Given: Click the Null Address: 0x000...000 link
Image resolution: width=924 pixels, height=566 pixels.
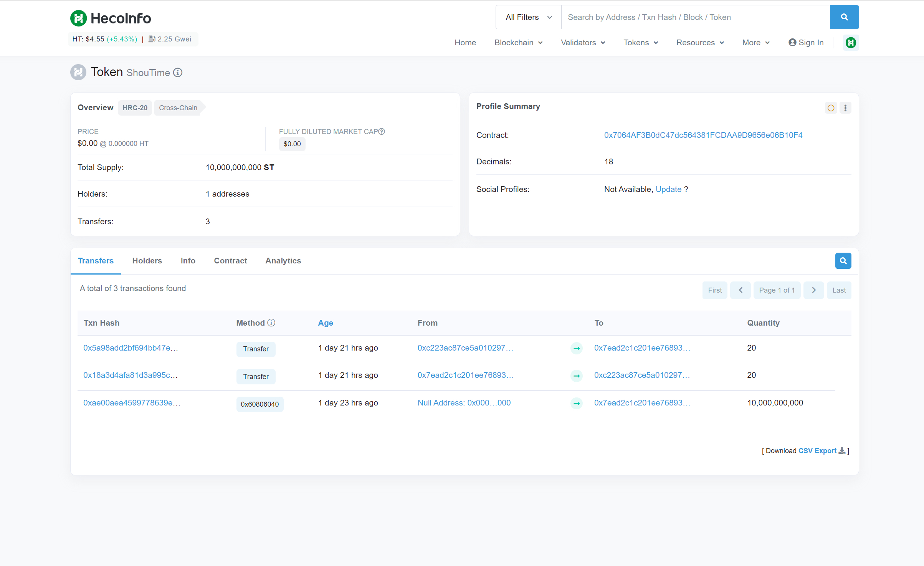Looking at the screenshot, I should click(x=464, y=403).
